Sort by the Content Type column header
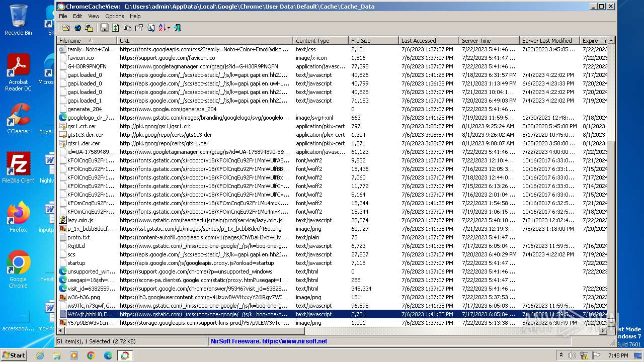This screenshot has height=362, width=644. pos(320,41)
